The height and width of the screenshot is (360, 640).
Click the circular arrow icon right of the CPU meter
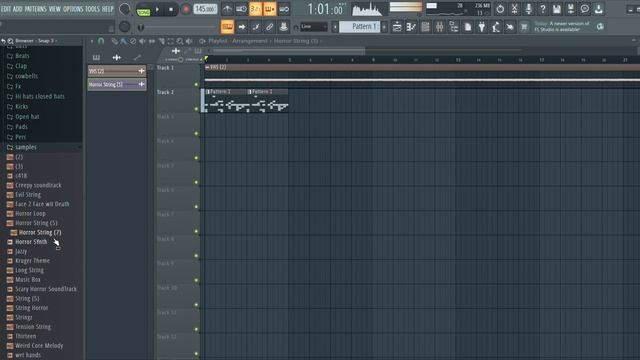coord(500,9)
